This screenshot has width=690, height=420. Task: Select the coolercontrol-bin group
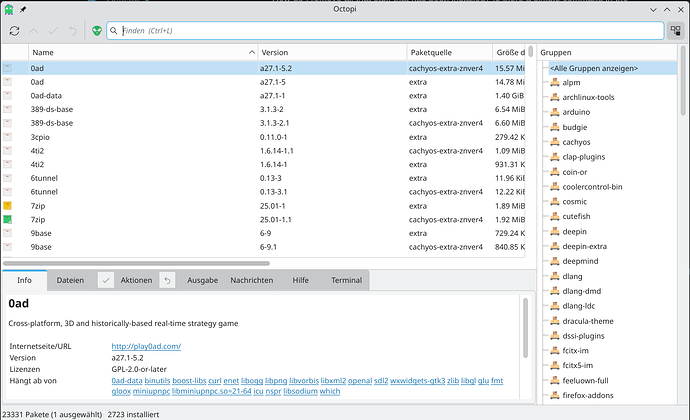pyautogui.click(x=592, y=187)
